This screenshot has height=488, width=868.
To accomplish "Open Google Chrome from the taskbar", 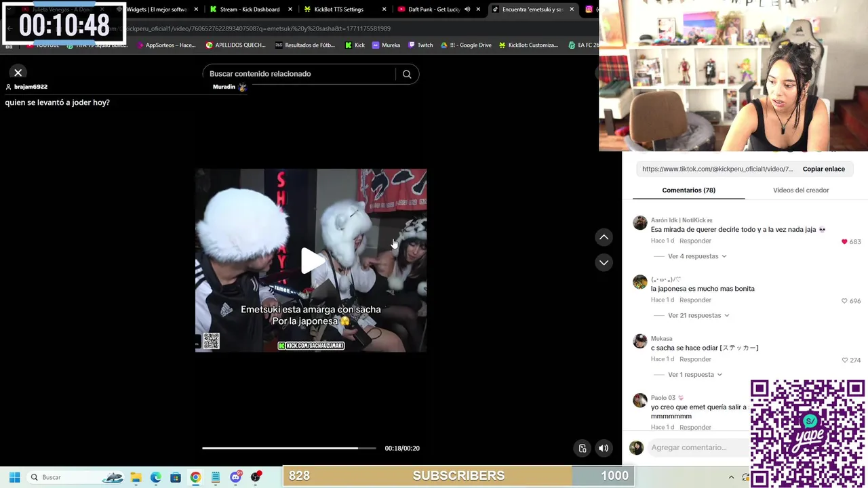I will point(195,477).
